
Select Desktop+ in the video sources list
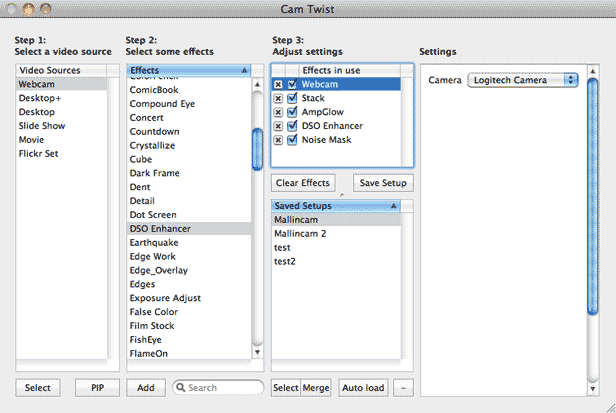(x=40, y=99)
